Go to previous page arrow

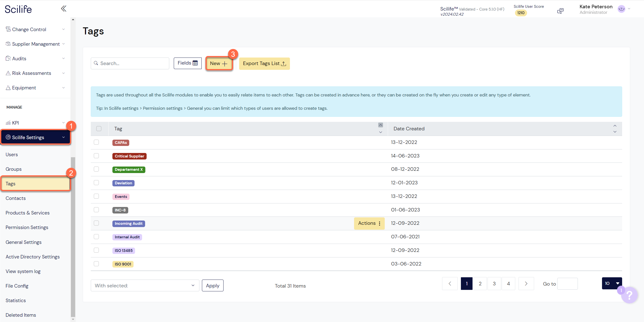(450, 284)
